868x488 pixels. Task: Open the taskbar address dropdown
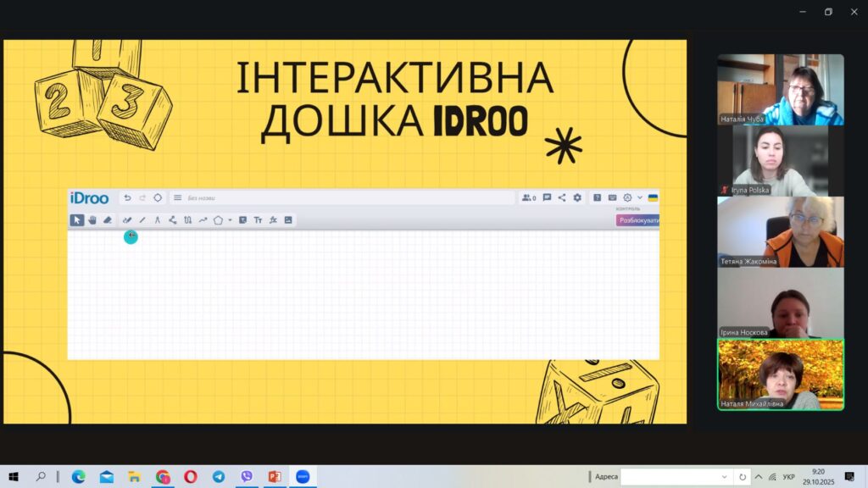pos(724,477)
